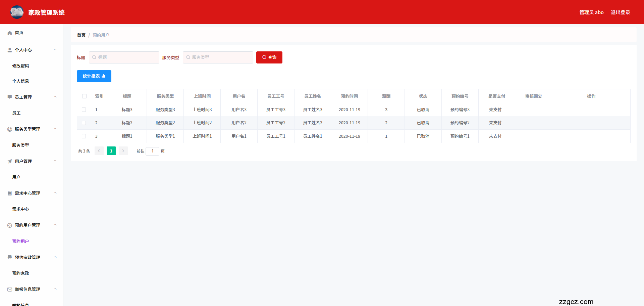Screen dimensions: 644x306
Task: Toggle the select-all checkbox in table header
Action: coord(84,96)
